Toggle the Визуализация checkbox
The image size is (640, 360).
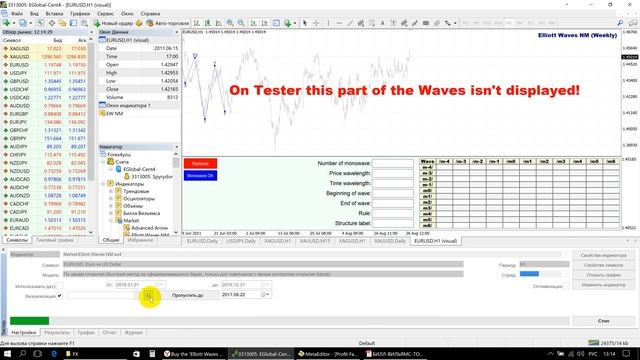(x=60, y=296)
